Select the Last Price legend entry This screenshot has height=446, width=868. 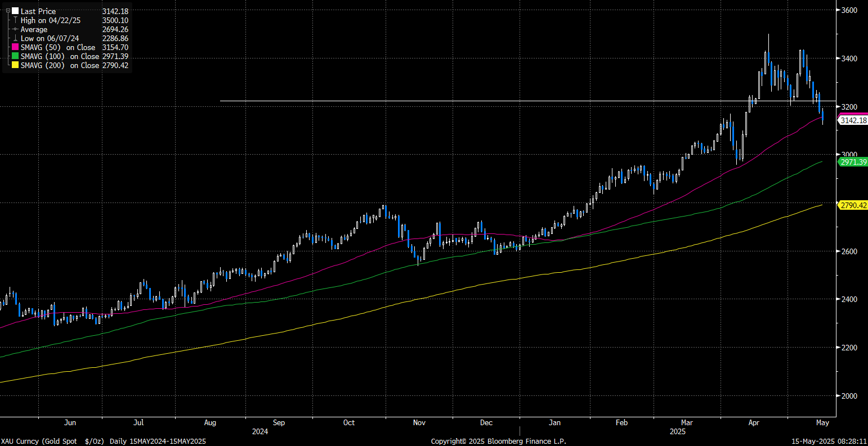point(38,11)
